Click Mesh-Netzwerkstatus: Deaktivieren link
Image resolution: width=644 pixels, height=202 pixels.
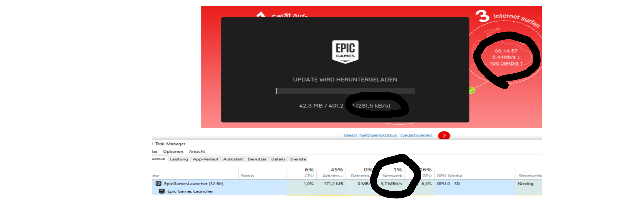click(387, 135)
